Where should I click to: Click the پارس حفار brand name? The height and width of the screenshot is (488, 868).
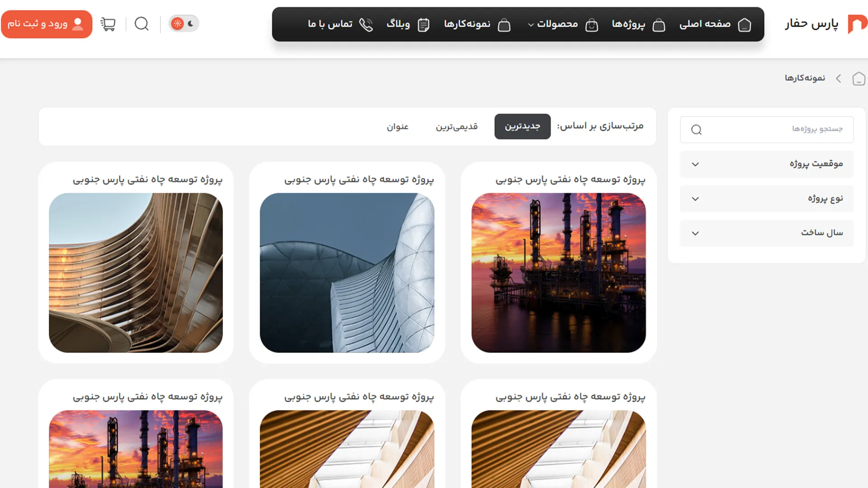811,24
